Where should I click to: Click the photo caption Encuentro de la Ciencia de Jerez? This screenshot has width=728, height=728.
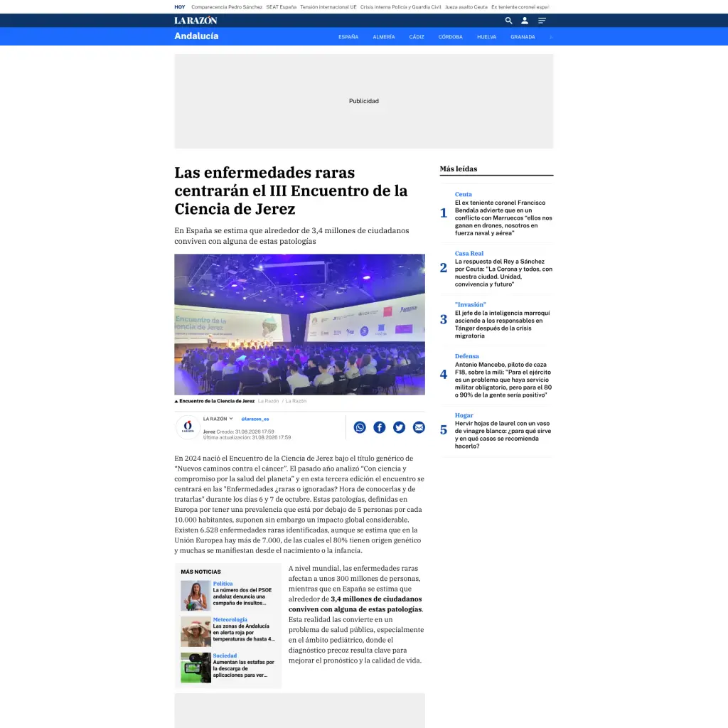pyautogui.click(x=217, y=401)
